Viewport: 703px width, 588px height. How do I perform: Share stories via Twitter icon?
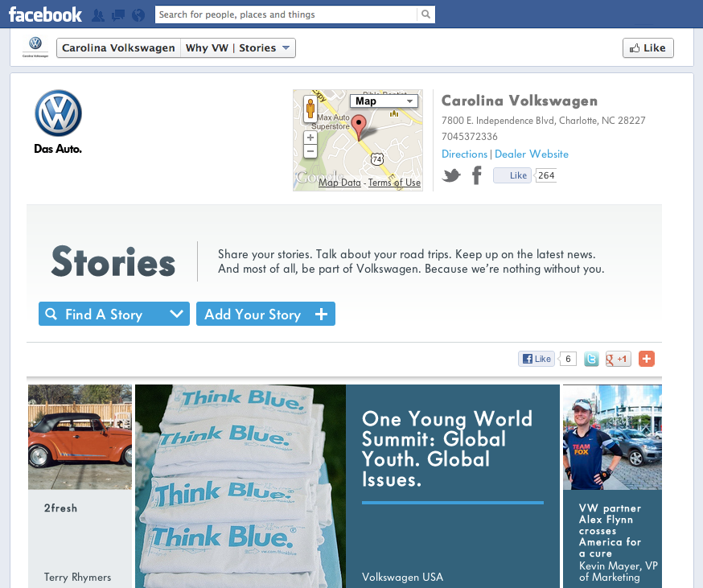click(x=591, y=359)
